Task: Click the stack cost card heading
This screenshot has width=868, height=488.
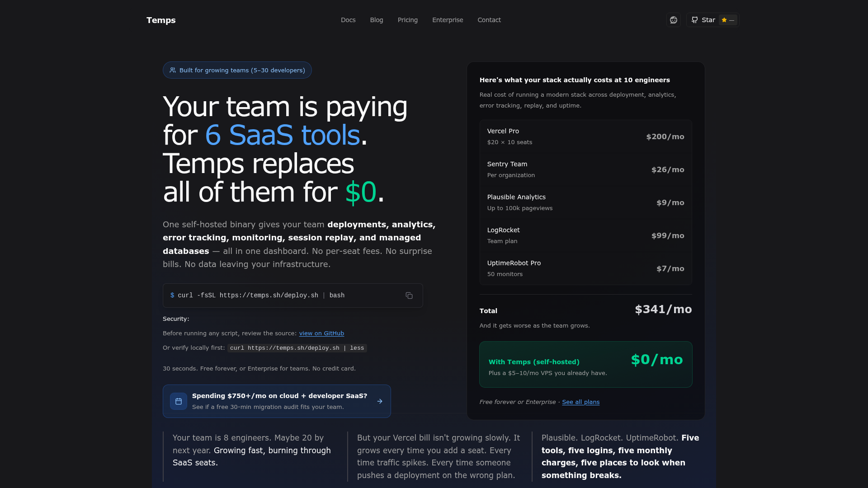Action: point(575,80)
